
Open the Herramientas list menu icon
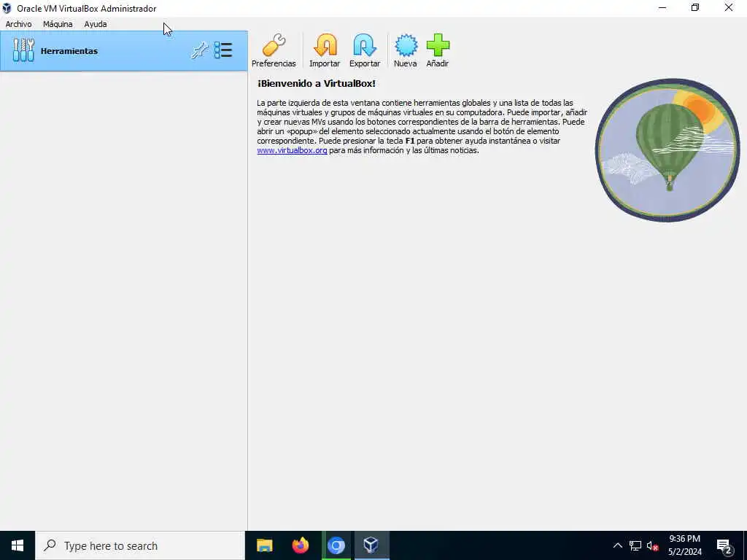pos(223,50)
